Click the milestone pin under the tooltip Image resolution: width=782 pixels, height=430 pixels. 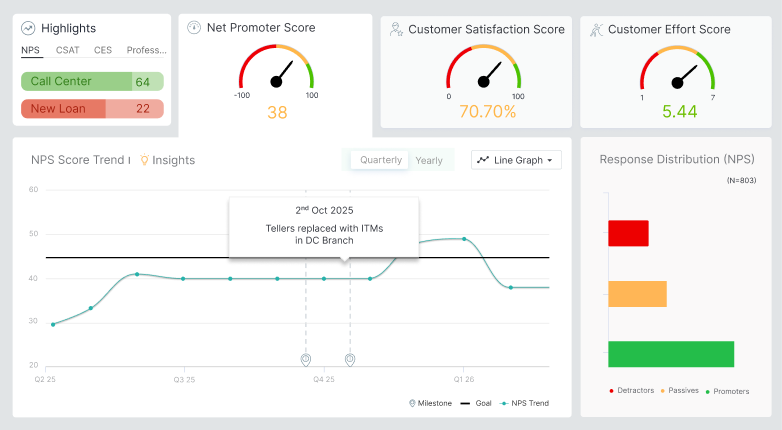click(x=350, y=359)
